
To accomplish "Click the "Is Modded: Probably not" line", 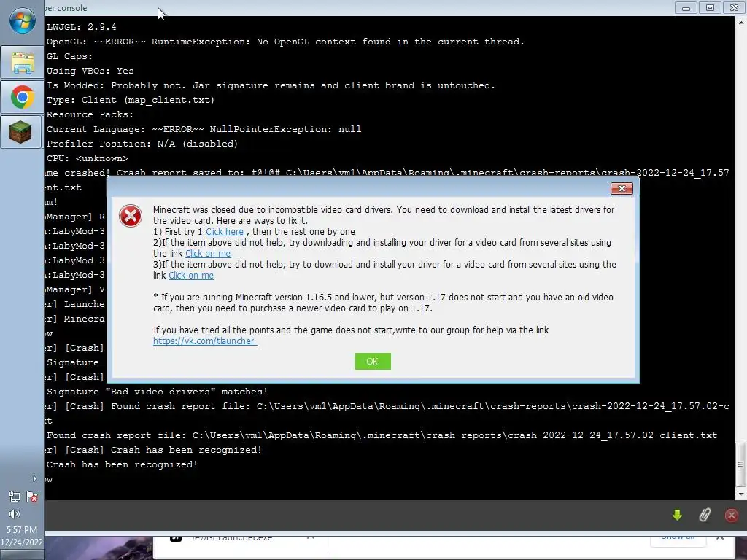I will tap(271, 86).
